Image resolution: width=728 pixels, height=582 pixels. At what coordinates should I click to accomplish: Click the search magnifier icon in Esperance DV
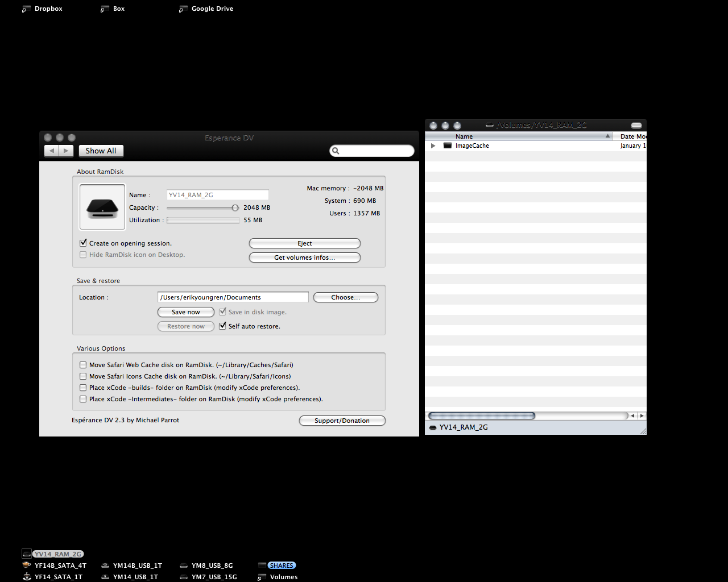point(336,151)
